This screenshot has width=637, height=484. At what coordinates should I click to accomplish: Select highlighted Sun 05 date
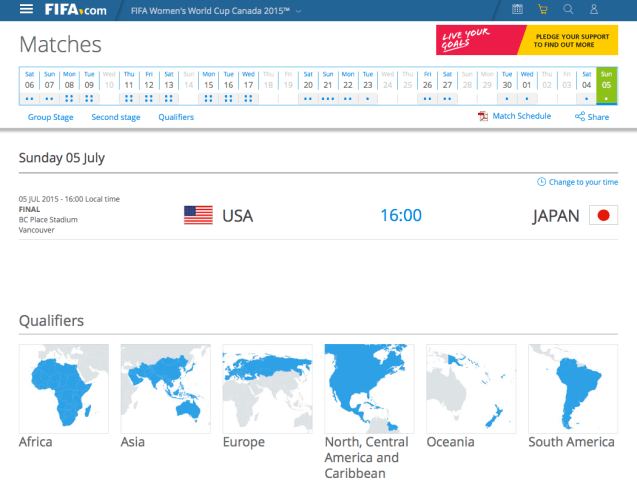[x=607, y=86]
